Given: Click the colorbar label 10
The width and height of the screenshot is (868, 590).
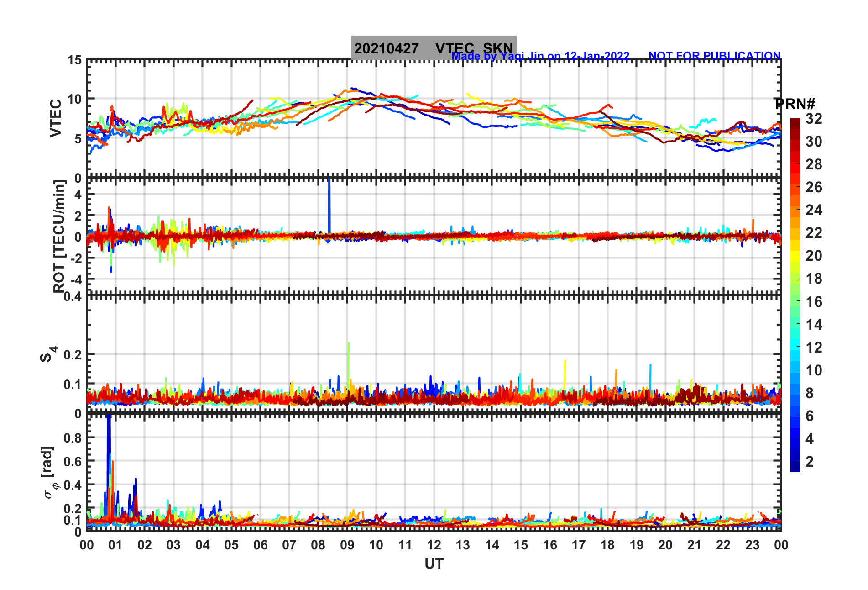Looking at the screenshot, I should point(814,370).
